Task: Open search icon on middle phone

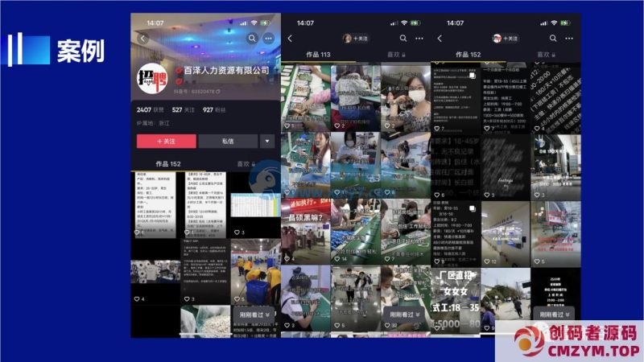Action: [403, 38]
